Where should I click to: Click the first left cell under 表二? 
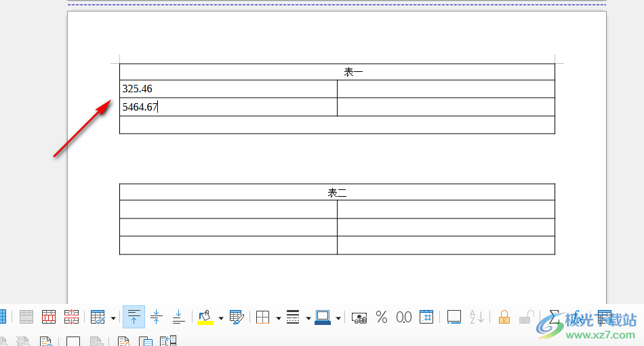point(228,209)
